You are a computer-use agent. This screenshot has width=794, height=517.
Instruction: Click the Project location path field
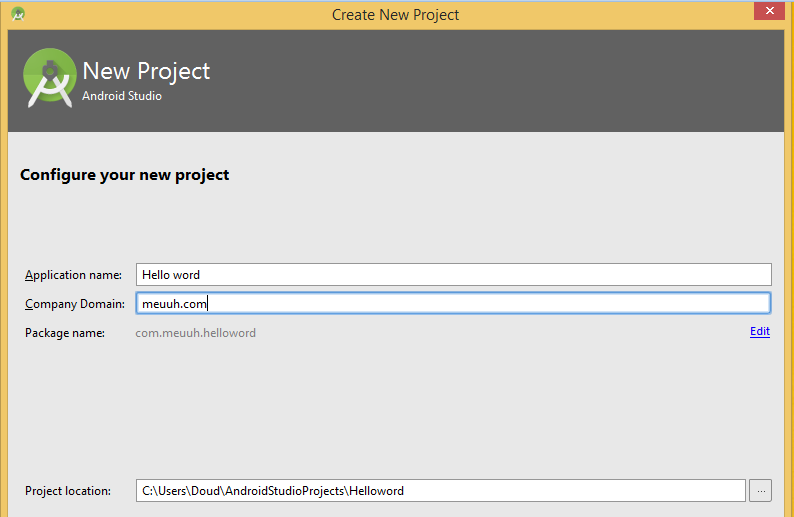coord(441,491)
